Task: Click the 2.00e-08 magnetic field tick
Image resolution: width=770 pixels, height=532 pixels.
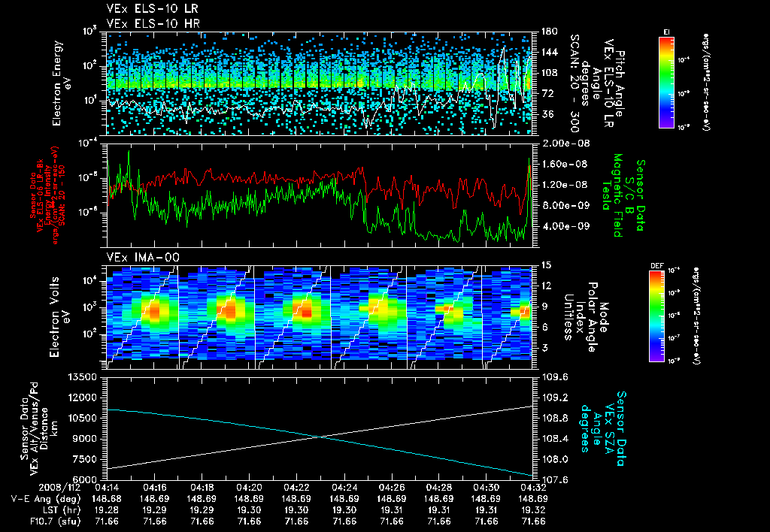Action: (x=566, y=144)
